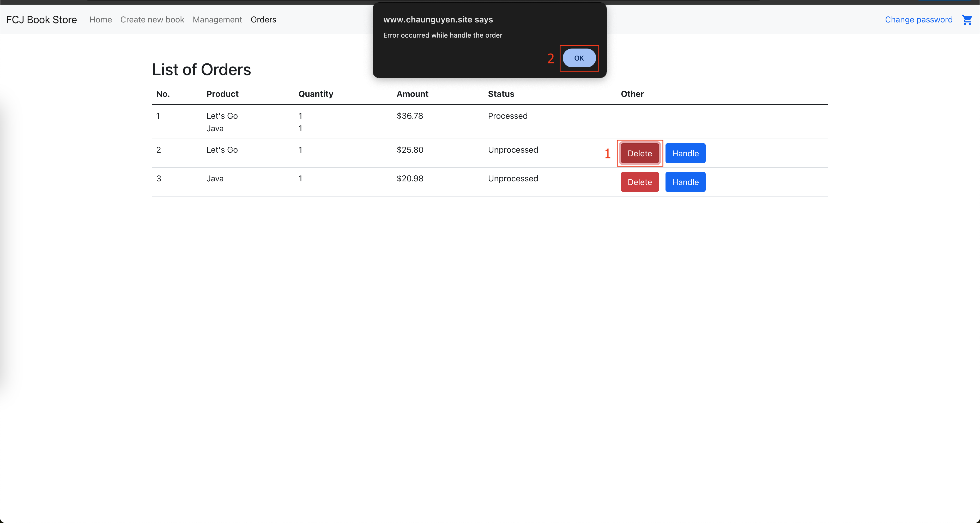
Task: Click Let's Go product in order 2
Action: 222,150
